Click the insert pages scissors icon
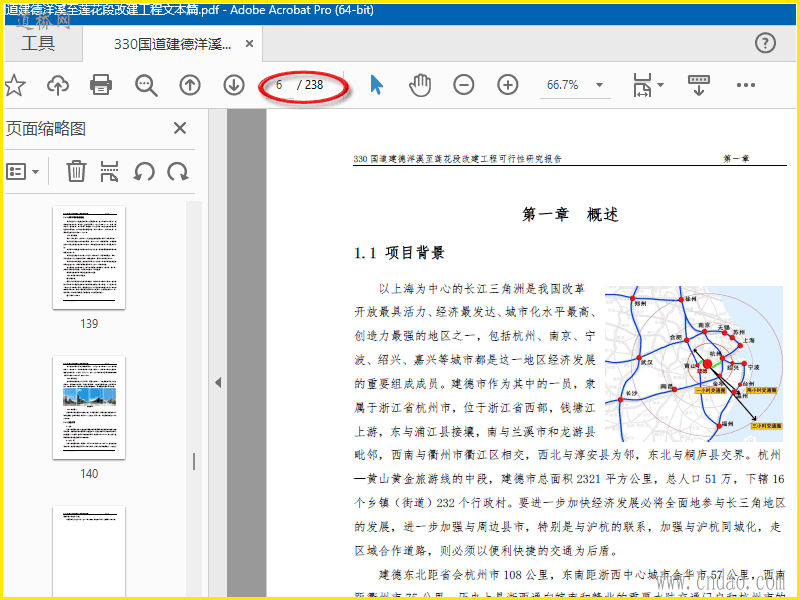 pos(110,171)
